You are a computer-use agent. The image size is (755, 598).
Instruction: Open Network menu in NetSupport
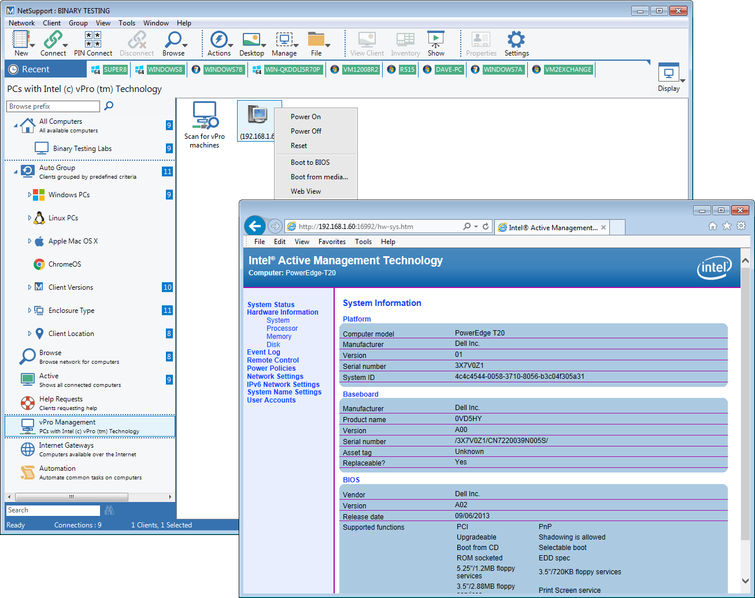click(22, 23)
